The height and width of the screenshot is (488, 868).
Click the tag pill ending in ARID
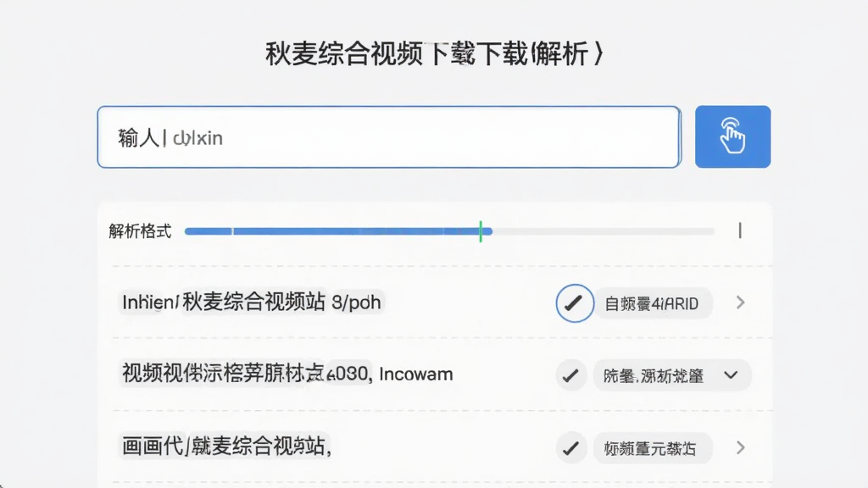click(x=652, y=303)
